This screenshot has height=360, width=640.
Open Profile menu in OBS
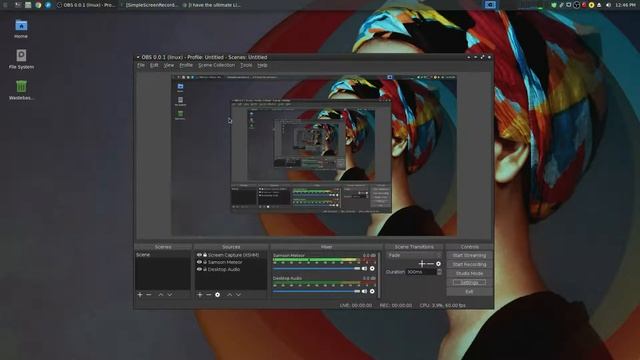186,65
